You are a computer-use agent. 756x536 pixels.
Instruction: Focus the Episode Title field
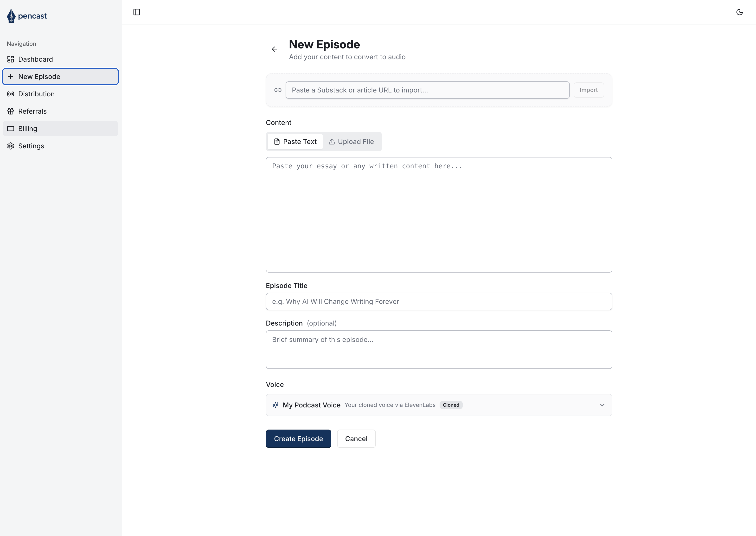439,302
